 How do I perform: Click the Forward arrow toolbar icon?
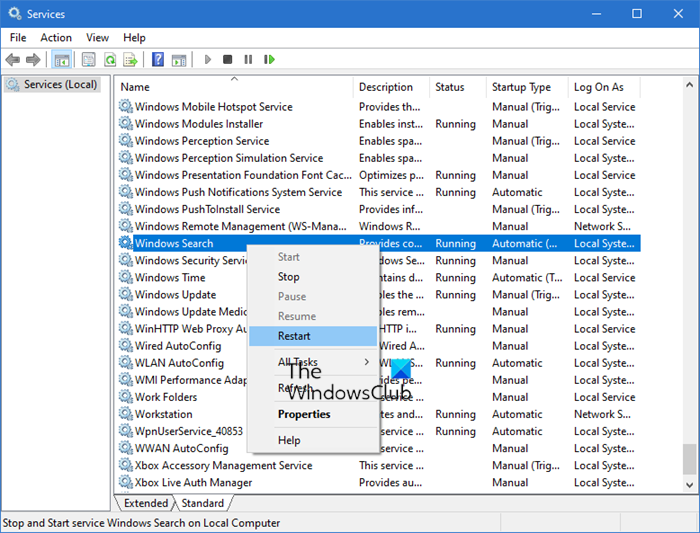coord(33,59)
